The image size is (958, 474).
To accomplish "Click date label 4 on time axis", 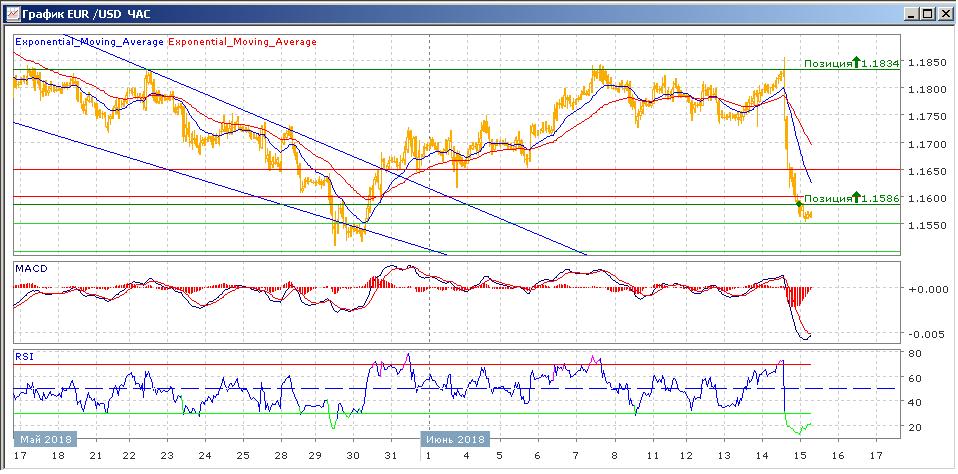I will click(466, 456).
